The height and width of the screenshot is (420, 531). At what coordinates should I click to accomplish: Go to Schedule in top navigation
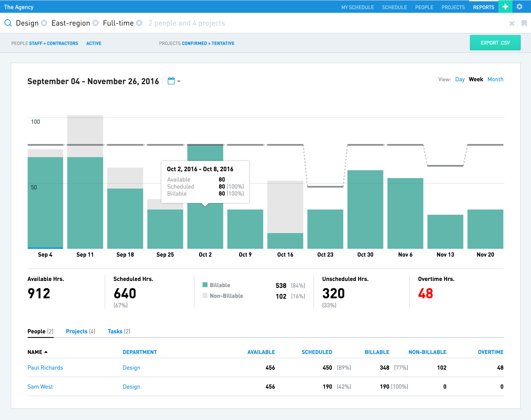[394, 7]
